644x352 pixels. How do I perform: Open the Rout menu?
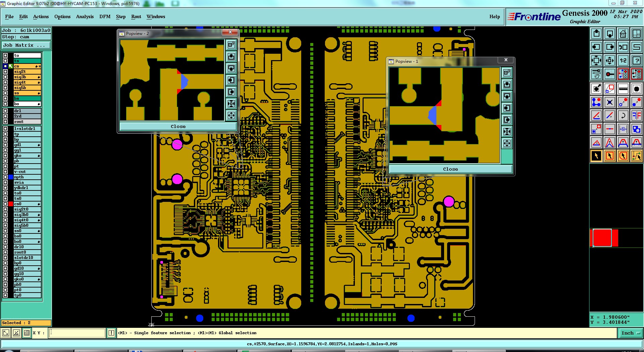coord(136,16)
